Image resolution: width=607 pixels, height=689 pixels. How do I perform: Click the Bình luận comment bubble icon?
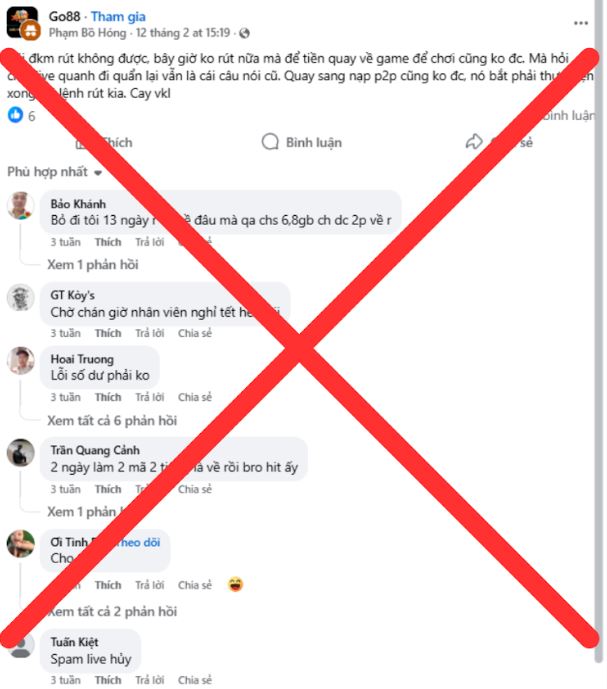pos(270,142)
